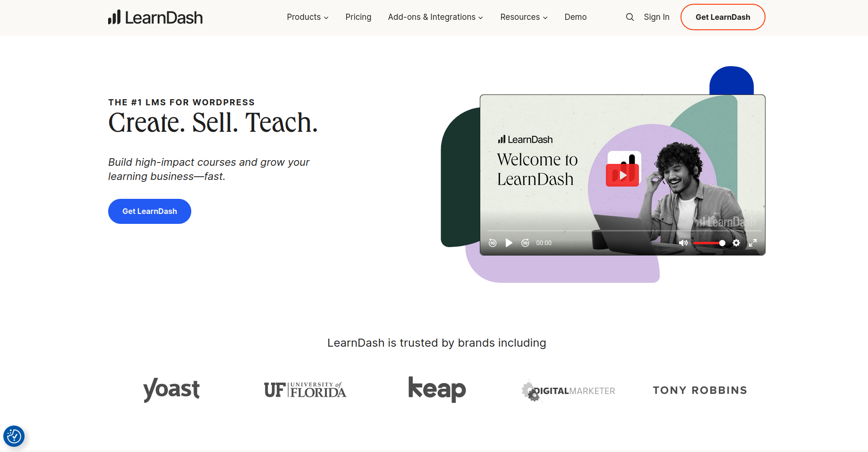Image resolution: width=868 pixels, height=452 pixels.
Task: Enter video fullscreen mode
Action: pyautogui.click(x=753, y=243)
